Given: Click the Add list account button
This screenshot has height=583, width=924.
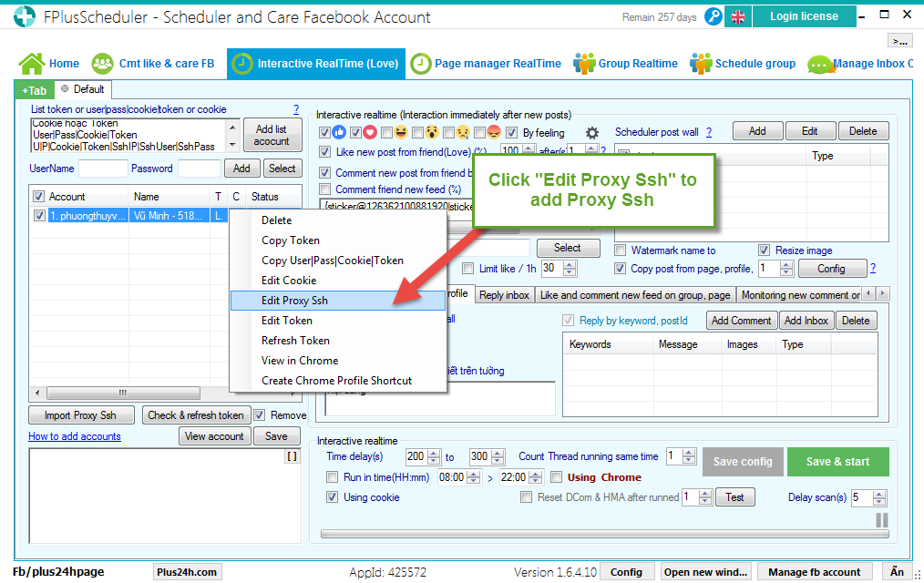Looking at the screenshot, I should point(272,135).
